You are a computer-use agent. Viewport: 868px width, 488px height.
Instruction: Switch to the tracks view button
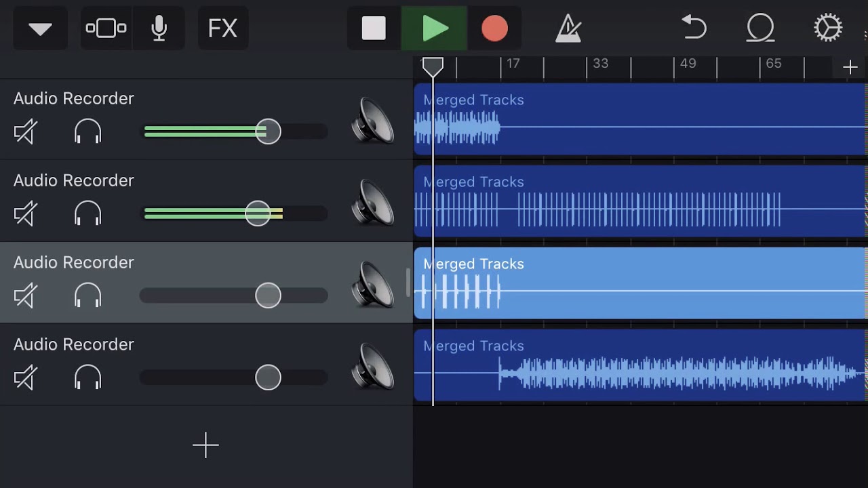tap(106, 28)
